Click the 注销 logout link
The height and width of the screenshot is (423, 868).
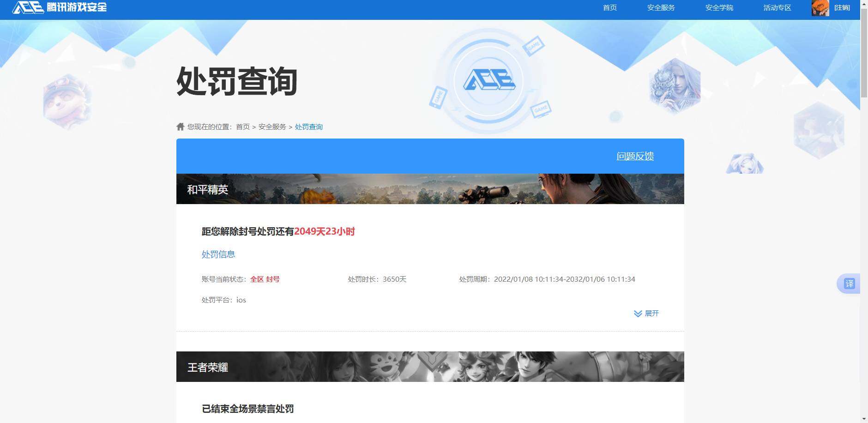click(x=842, y=8)
